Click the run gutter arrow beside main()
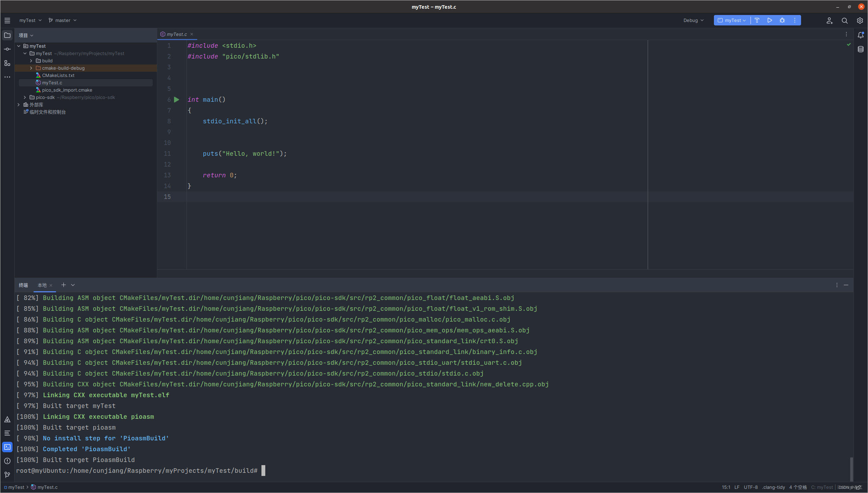Screen dimensions: 868x493 [176, 100]
